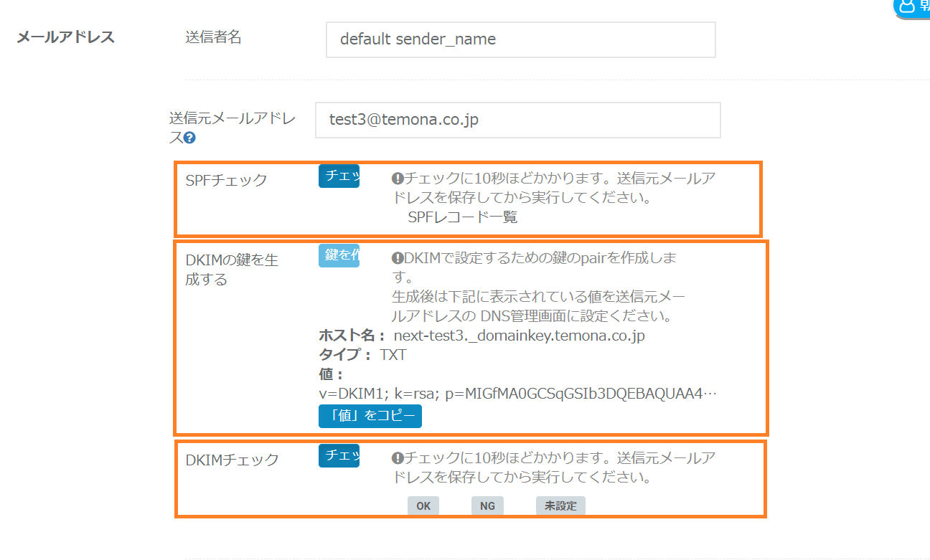
Task: Click the メールアドレス section heading
Action: [x=65, y=37]
